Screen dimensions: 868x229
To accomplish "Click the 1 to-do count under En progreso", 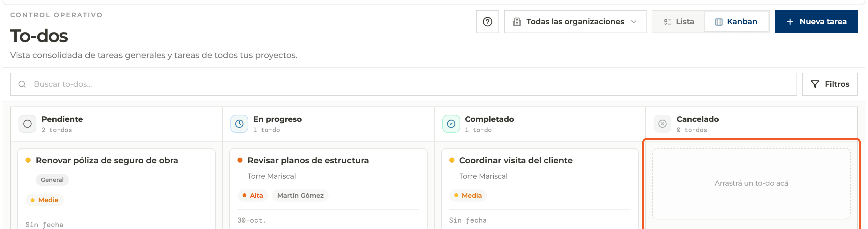I will [x=266, y=130].
